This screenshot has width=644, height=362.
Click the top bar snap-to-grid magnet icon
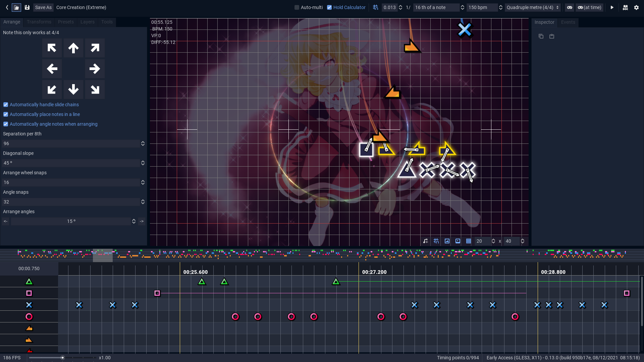coord(375,7)
